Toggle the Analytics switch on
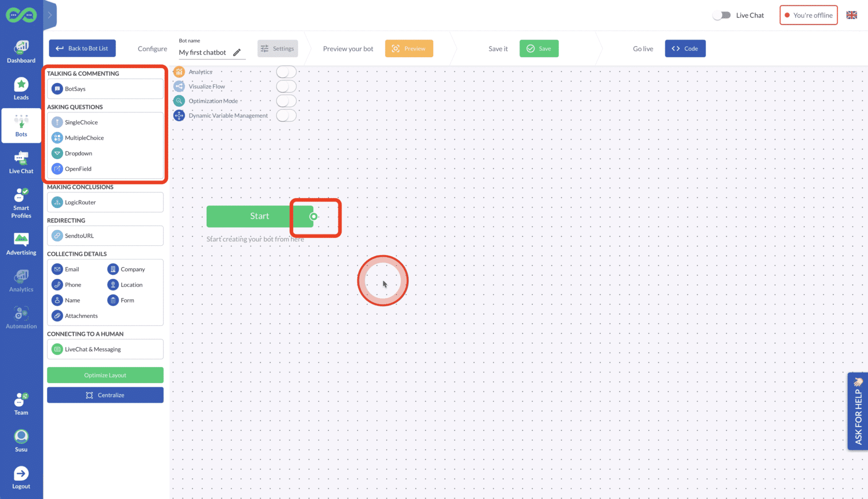The image size is (868, 499). (x=287, y=72)
